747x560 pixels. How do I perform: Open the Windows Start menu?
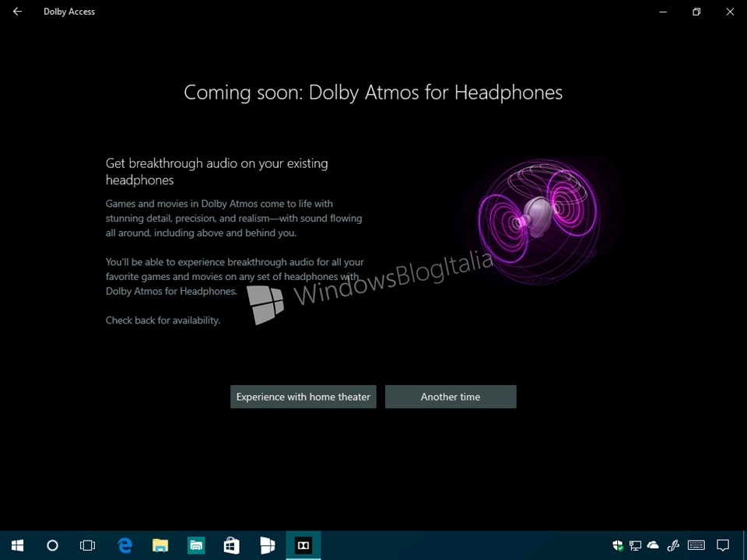coord(17,545)
